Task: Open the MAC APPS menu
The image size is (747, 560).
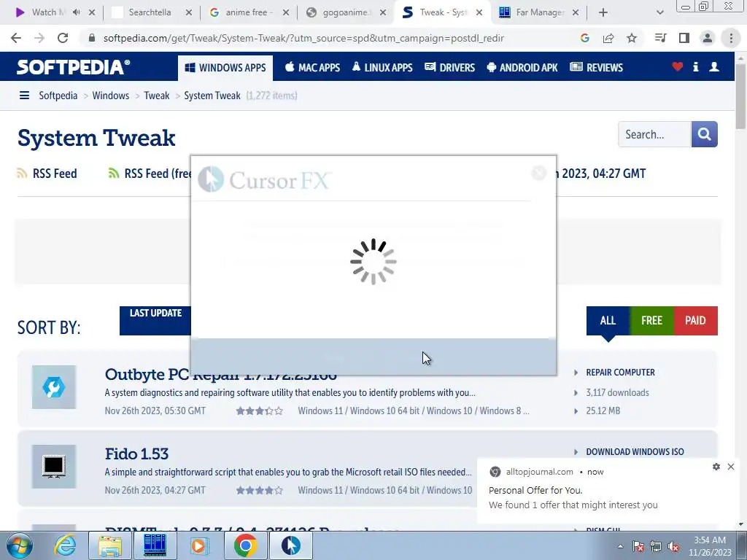Action: click(312, 68)
